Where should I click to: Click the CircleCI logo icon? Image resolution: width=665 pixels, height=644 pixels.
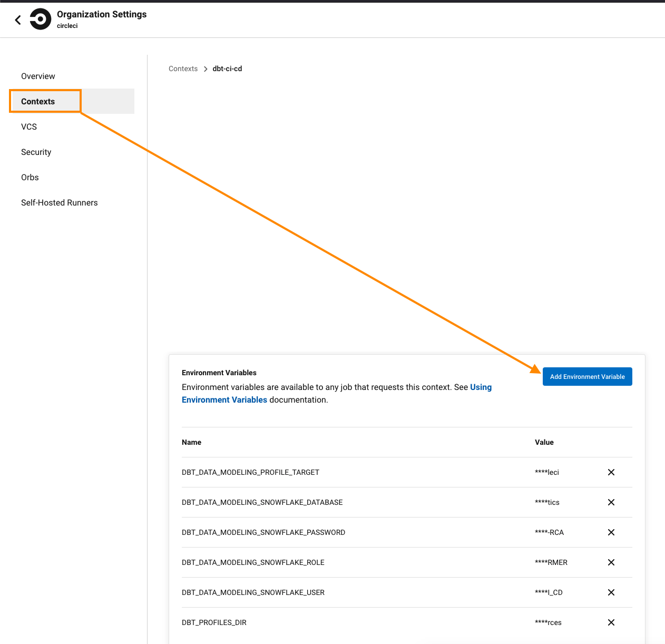click(40, 19)
